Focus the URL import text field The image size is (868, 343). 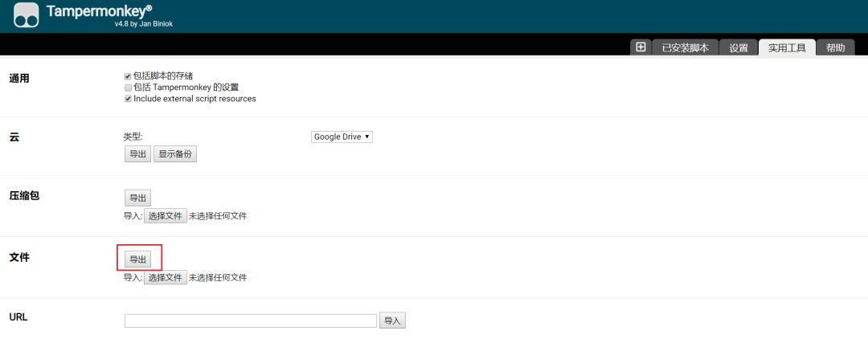coord(251,321)
